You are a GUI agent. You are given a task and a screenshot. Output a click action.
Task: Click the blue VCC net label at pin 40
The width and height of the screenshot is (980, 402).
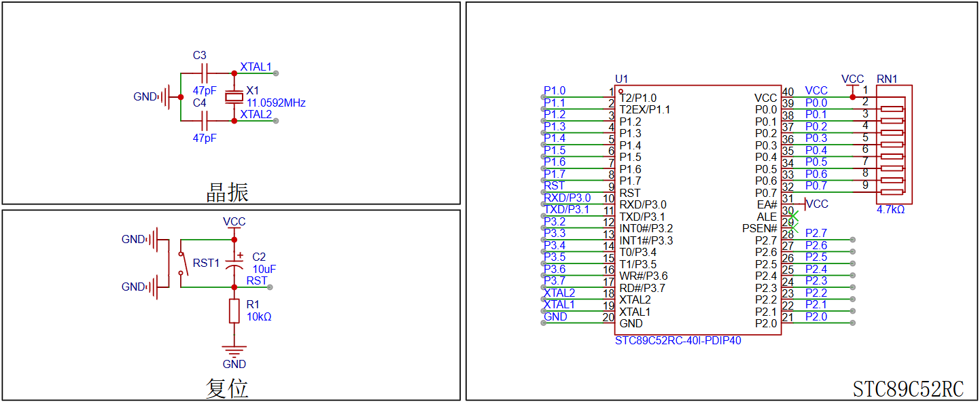click(817, 90)
